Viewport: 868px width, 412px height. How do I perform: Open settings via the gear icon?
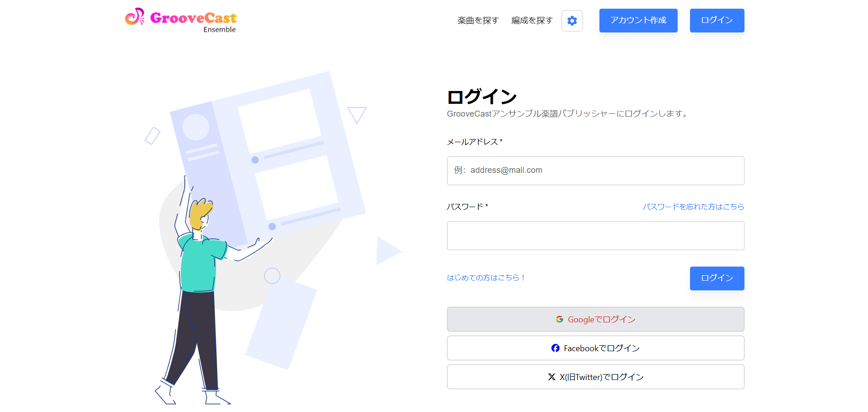click(572, 21)
